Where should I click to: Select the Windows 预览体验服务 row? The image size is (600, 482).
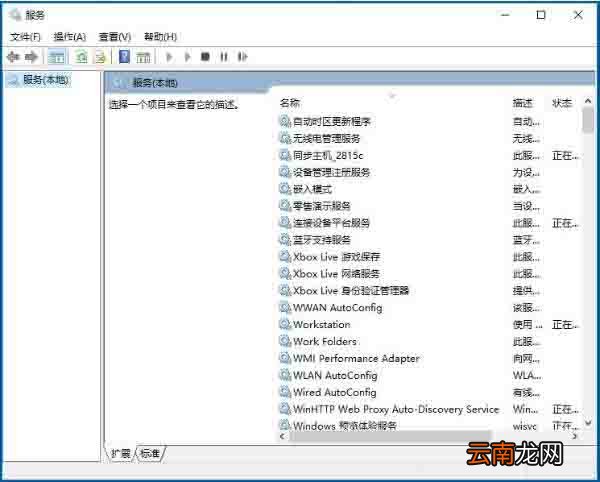(x=344, y=425)
